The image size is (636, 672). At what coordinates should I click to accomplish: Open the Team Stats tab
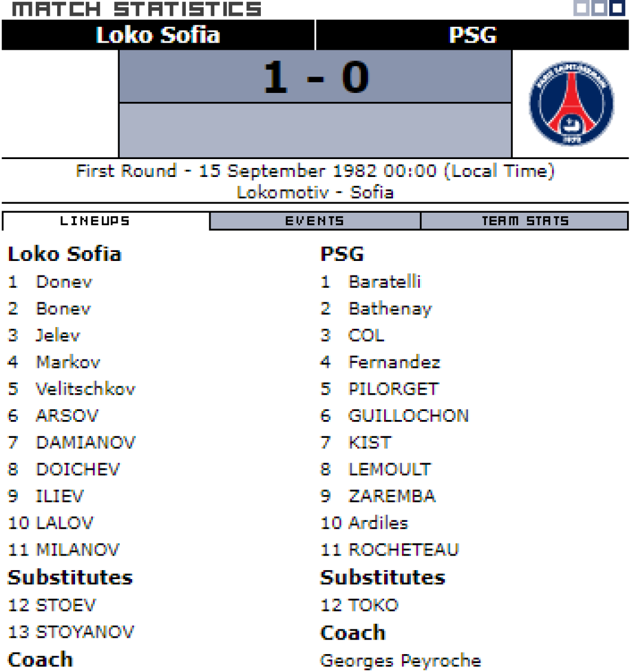[525, 221]
